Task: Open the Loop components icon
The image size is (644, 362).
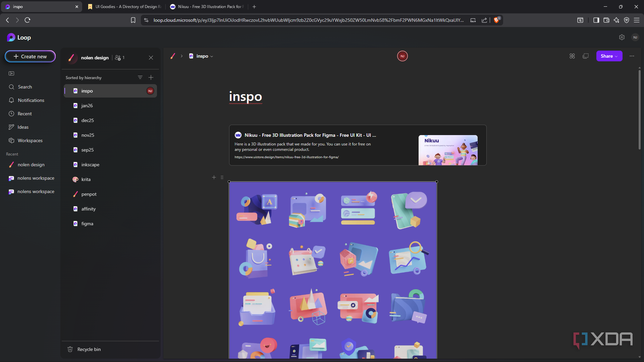Action: [x=572, y=56]
